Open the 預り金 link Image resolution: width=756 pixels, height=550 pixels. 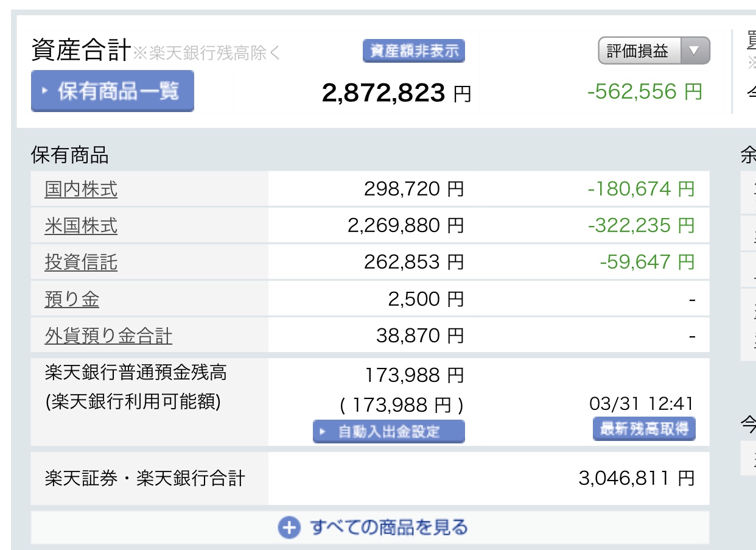72,299
